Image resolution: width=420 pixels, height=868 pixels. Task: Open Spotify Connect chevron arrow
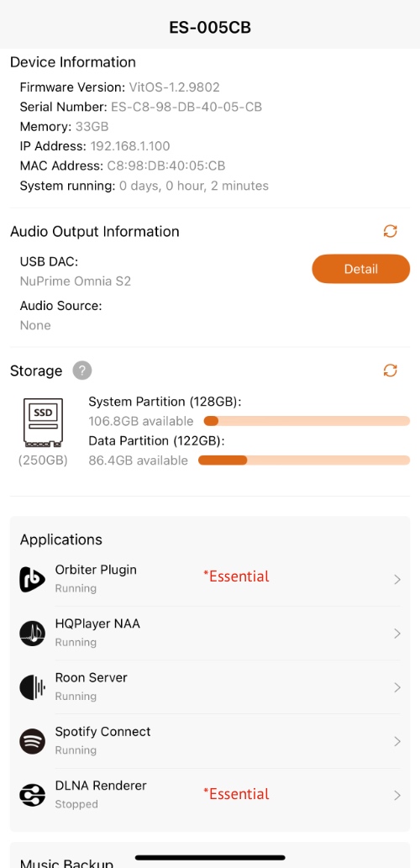(396, 741)
